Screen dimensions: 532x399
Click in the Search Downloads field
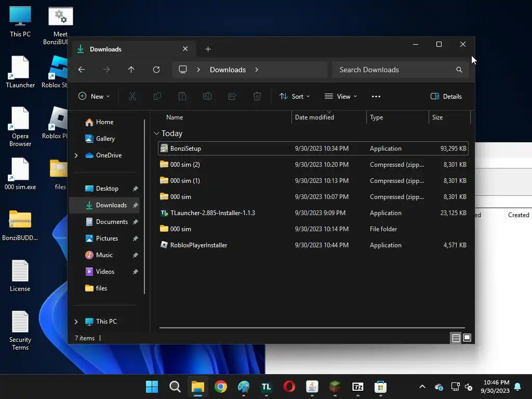401,70
